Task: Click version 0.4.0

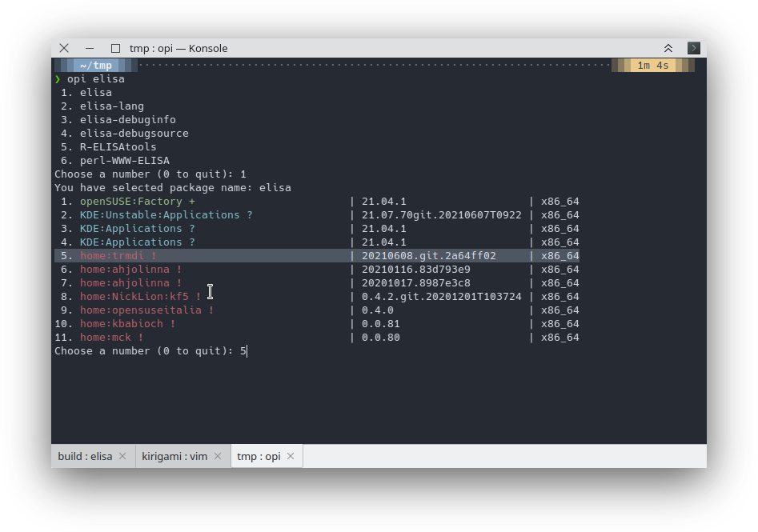Action: coord(378,310)
